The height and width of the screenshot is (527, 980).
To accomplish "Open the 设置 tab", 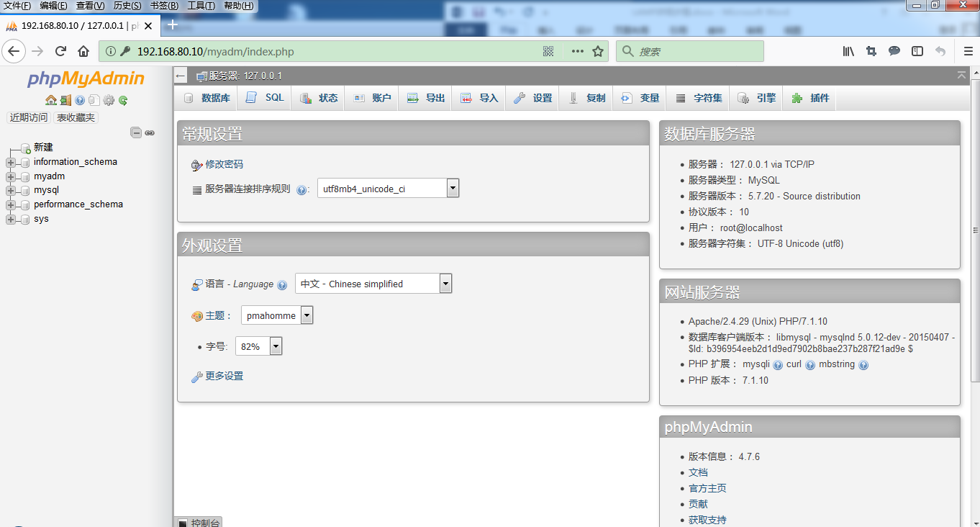I will point(532,98).
